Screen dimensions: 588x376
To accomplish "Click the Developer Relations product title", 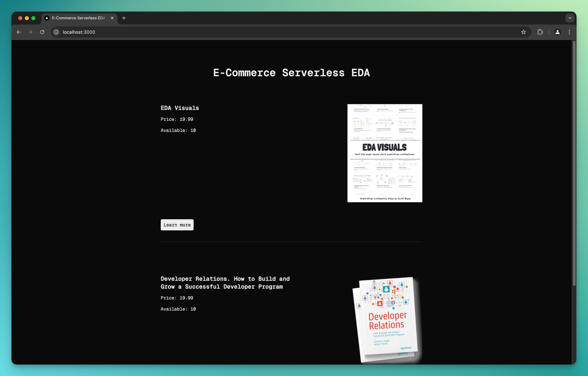I will 225,283.
